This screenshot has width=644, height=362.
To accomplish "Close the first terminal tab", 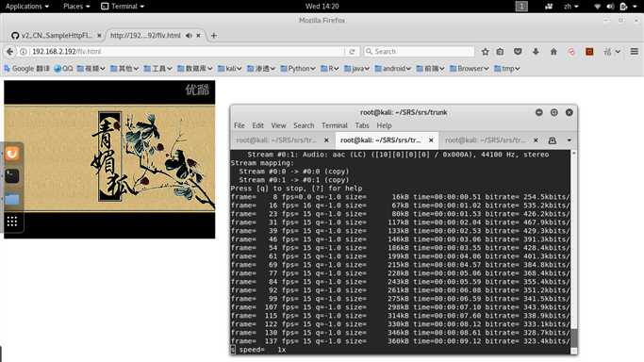I will 326,140.
